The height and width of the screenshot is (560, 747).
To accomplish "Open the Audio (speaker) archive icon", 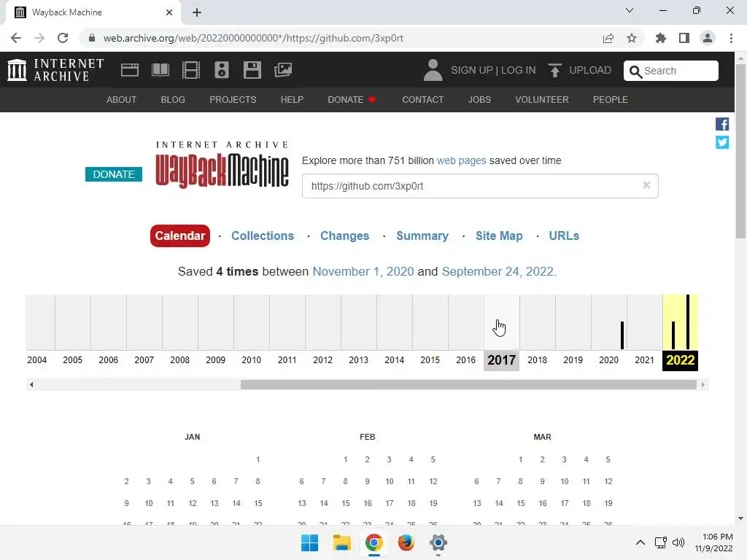I will click(x=222, y=70).
